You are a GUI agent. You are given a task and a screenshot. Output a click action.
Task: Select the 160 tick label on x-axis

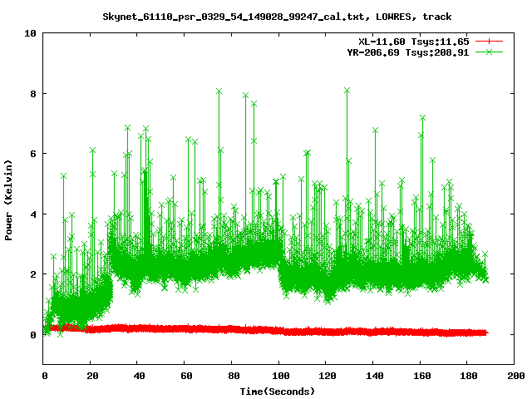tap(421, 376)
